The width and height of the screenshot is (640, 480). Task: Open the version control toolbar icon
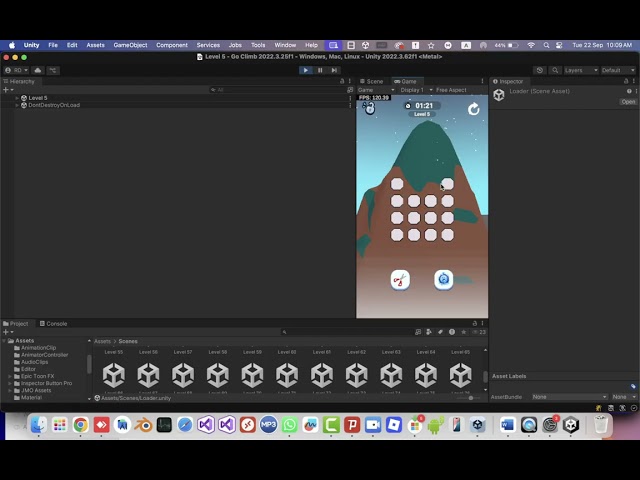pos(53,70)
